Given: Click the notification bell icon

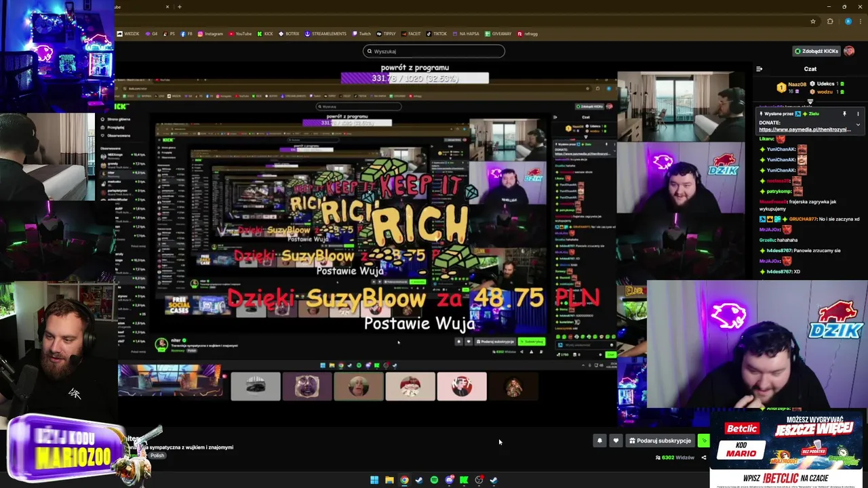Looking at the screenshot, I should coord(599,441).
